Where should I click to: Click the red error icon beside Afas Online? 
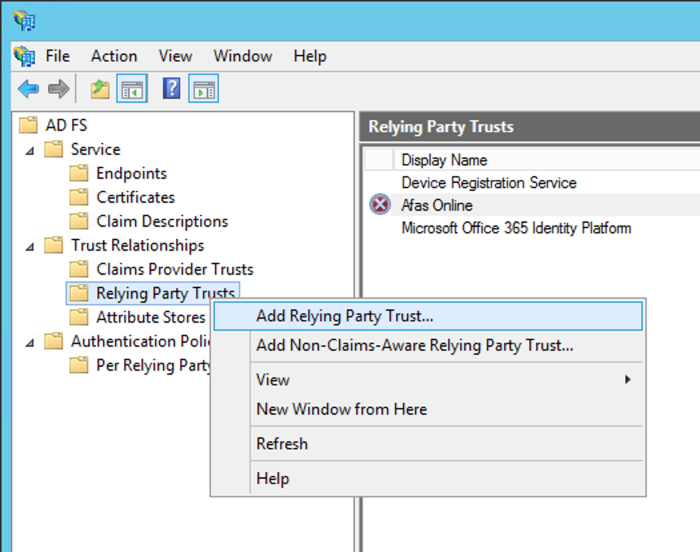point(380,205)
